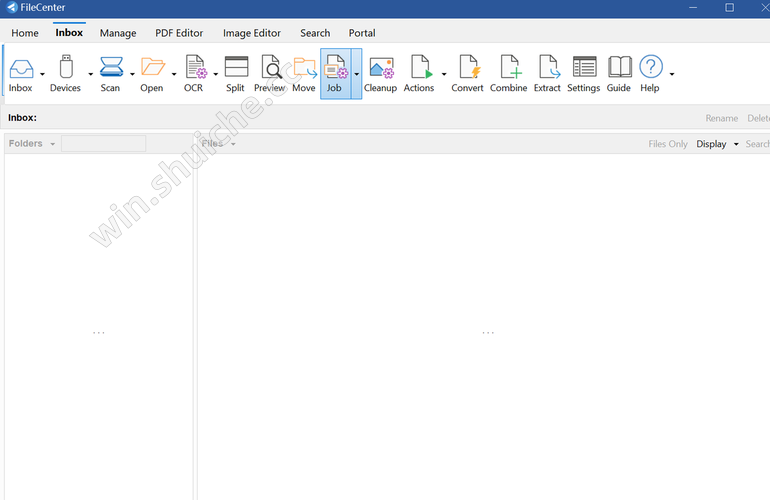This screenshot has height=500, width=770.
Task: Click the Rename button
Action: tap(721, 118)
